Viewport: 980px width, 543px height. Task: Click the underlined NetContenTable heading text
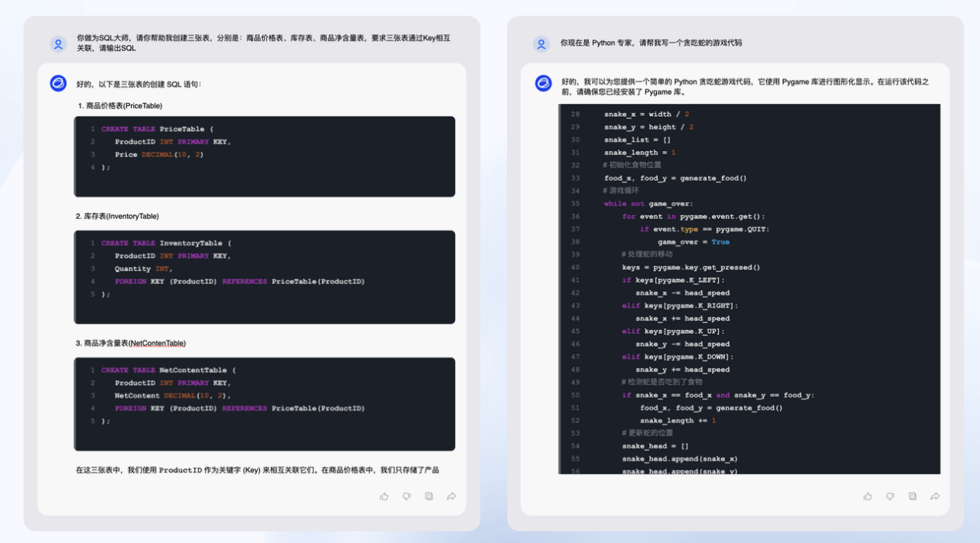(x=157, y=343)
